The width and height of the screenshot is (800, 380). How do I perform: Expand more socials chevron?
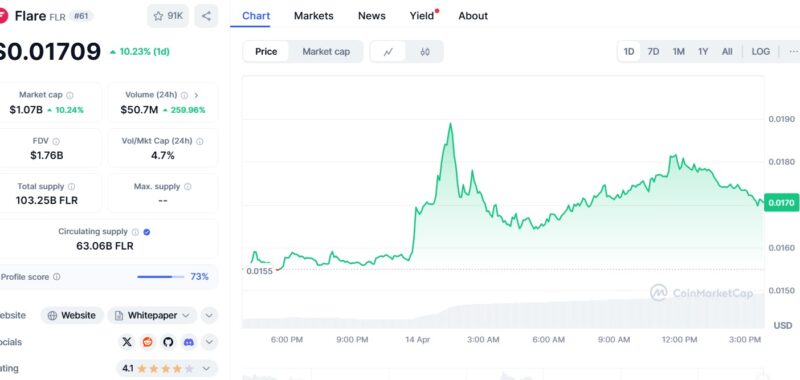(x=209, y=342)
